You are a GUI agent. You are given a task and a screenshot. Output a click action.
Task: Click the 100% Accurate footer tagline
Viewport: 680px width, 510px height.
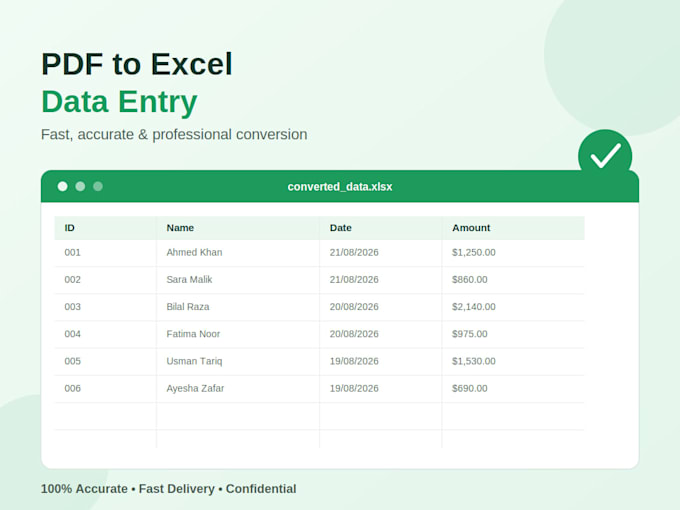point(168,489)
